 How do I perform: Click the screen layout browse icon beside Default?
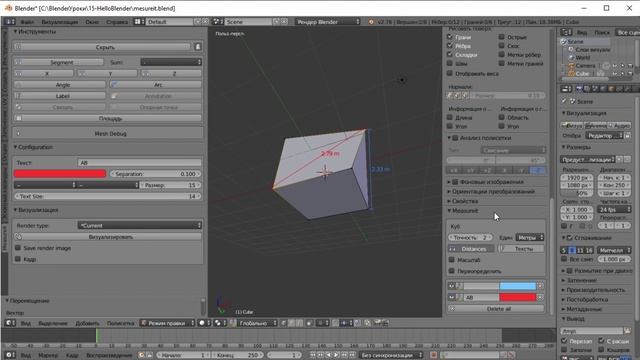point(139,22)
